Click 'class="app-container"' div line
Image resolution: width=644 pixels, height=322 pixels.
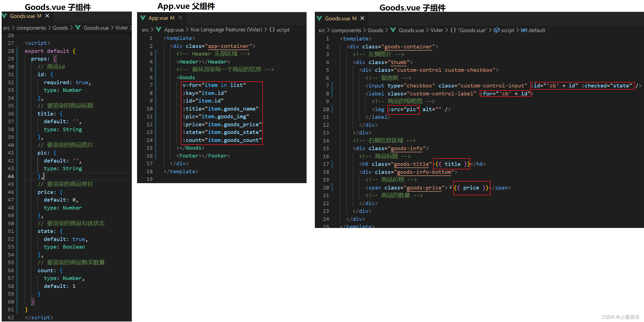point(213,46)
